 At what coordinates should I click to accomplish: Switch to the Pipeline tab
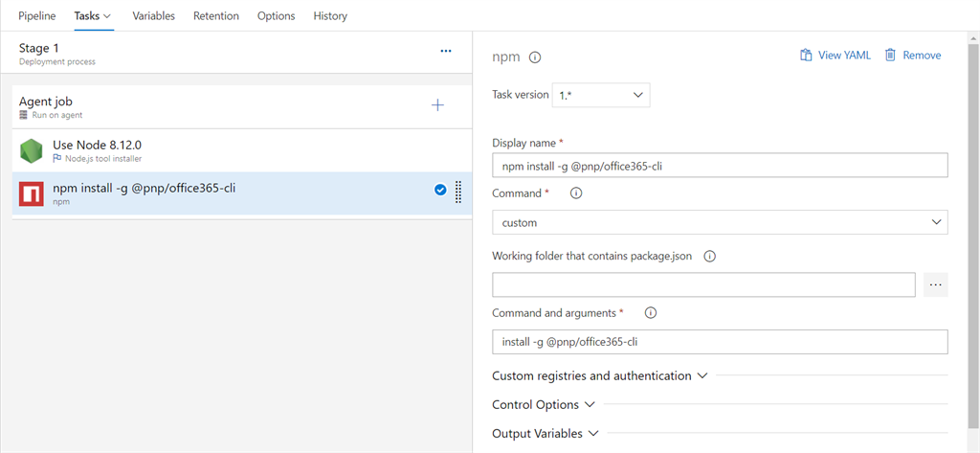(x=37, y=15)
